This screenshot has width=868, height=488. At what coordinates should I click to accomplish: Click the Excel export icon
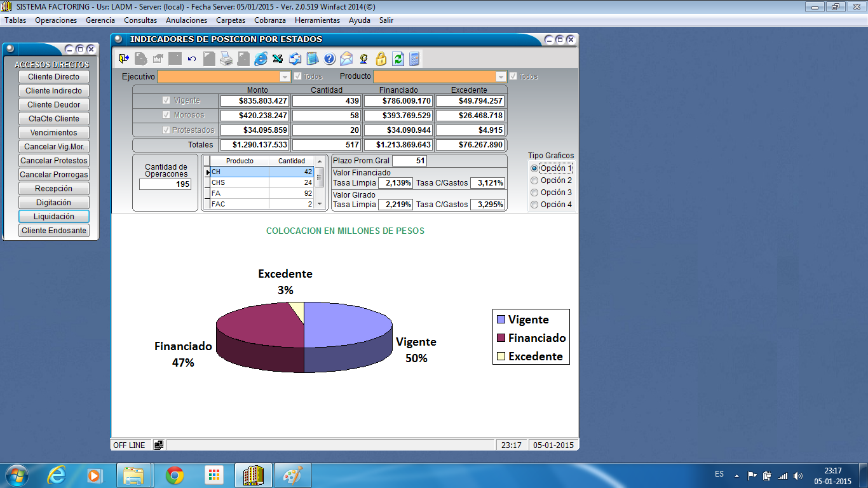pyautogui.click(x=278, y=59)
